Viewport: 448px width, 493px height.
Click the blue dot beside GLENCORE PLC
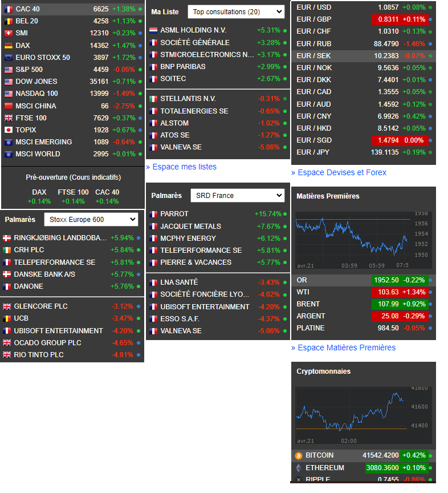pos(139,306)
